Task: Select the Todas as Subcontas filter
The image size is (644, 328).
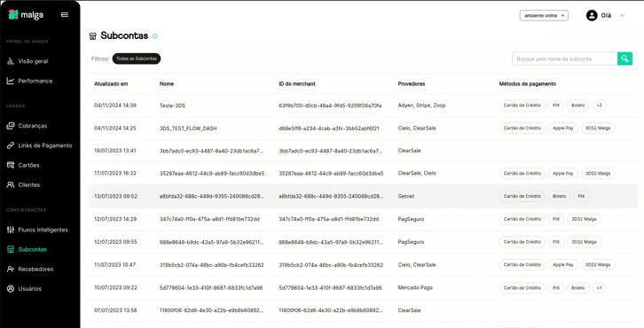Action: 137,59
